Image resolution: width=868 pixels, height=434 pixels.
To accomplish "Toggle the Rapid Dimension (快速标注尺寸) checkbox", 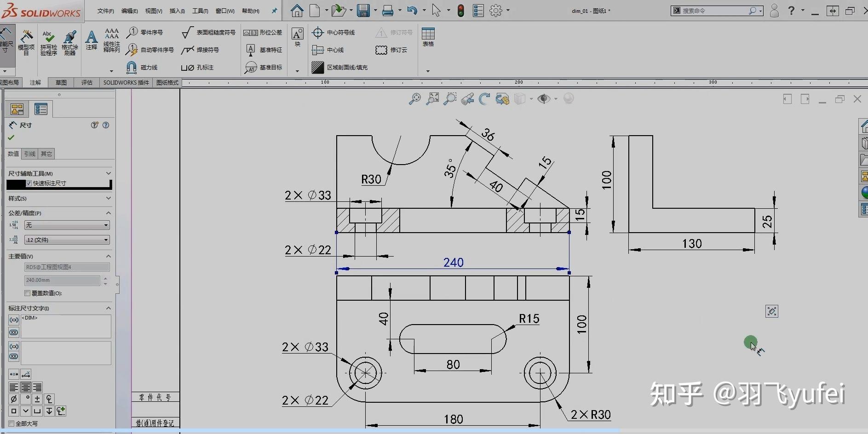I will click(29, 183).
